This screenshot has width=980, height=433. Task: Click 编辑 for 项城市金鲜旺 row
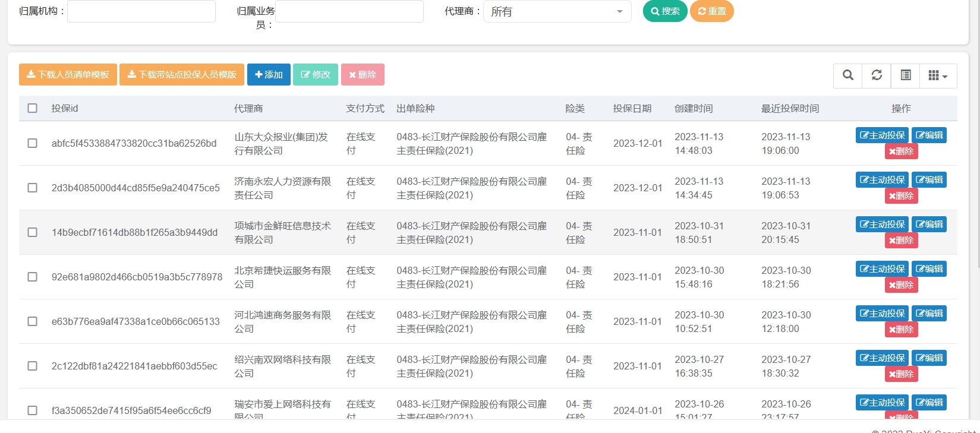point(929,225)
